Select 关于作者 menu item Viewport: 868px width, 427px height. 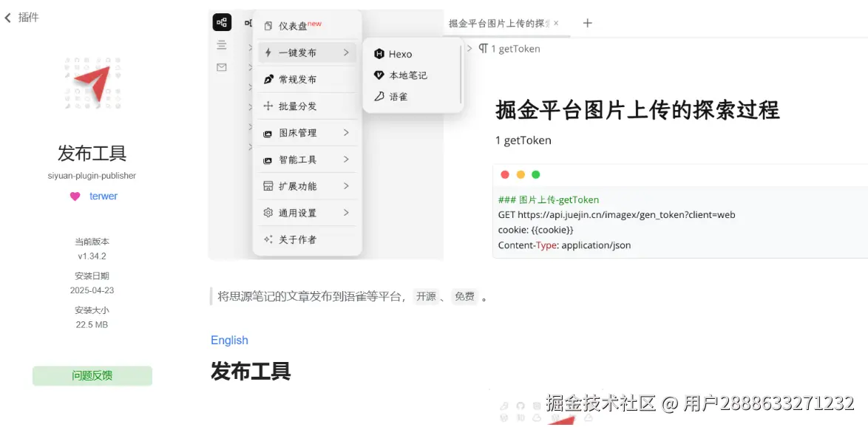point(307,239)
